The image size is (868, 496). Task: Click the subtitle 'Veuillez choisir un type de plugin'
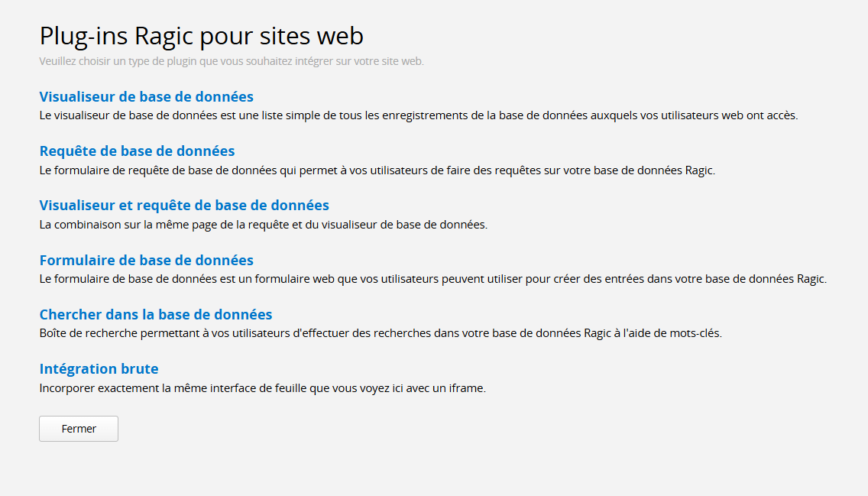[x=232, y=61]
